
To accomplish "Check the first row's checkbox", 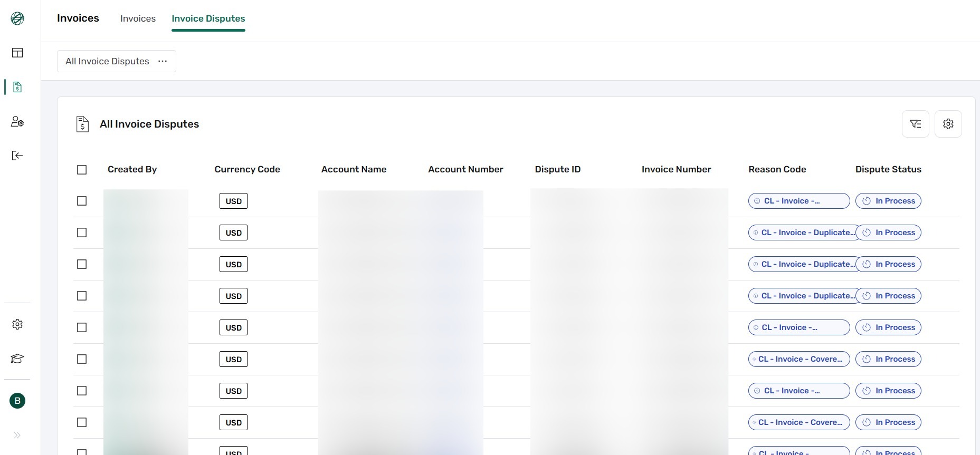I will (x=82, y=201).
